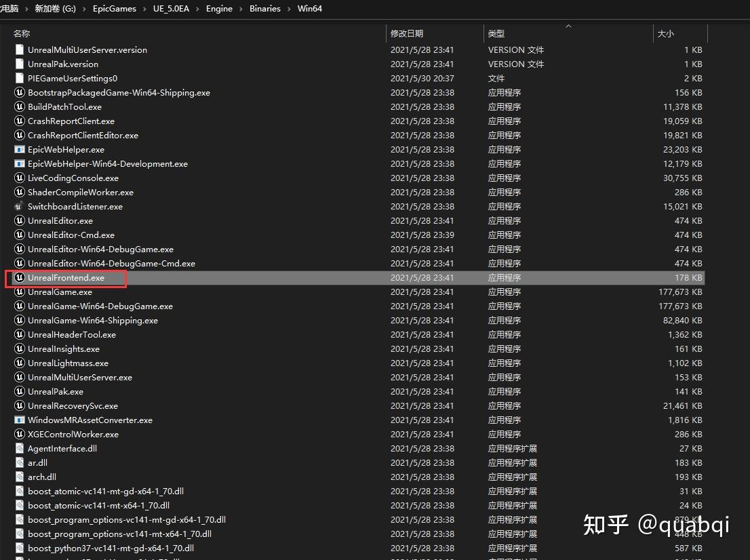Expand the breadcrumb arrow after Engine
The width and height of the screenshot is (750, 560).
pos(242,9)
